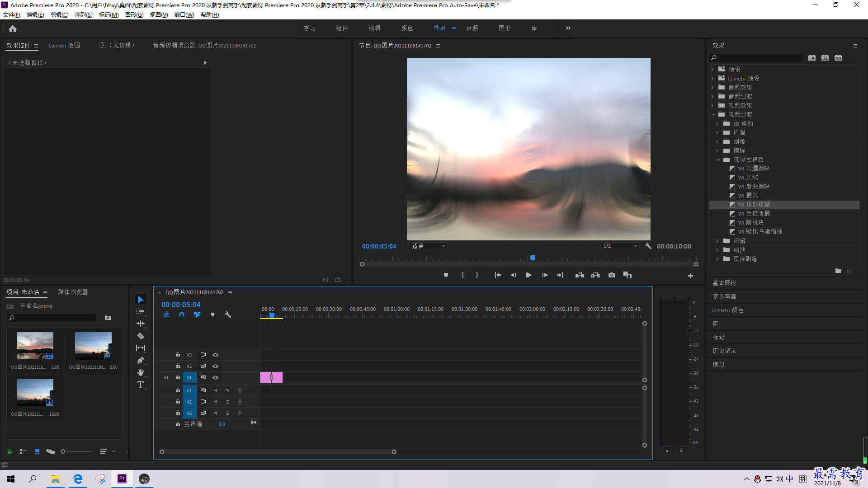The image size is (868, 488).
Task: Select the Ripple Edit tool
Action: point(141,324)
